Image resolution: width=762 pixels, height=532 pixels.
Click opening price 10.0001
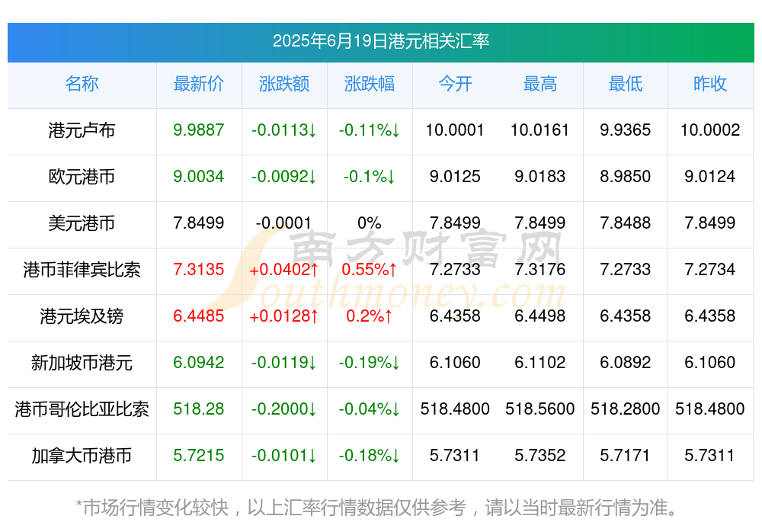pos(455,130)
